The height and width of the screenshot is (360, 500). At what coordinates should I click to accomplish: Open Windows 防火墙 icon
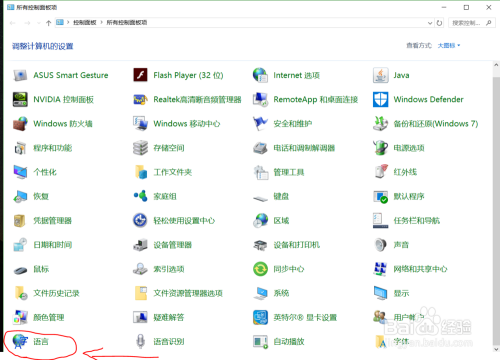[20, 124]
